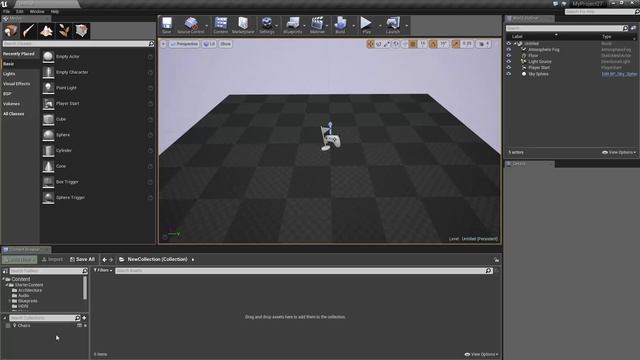The width and height of the screenshot is (640, 360).
Task: Select the scale gizmo tool in viewport
Action: pos(387,44)
